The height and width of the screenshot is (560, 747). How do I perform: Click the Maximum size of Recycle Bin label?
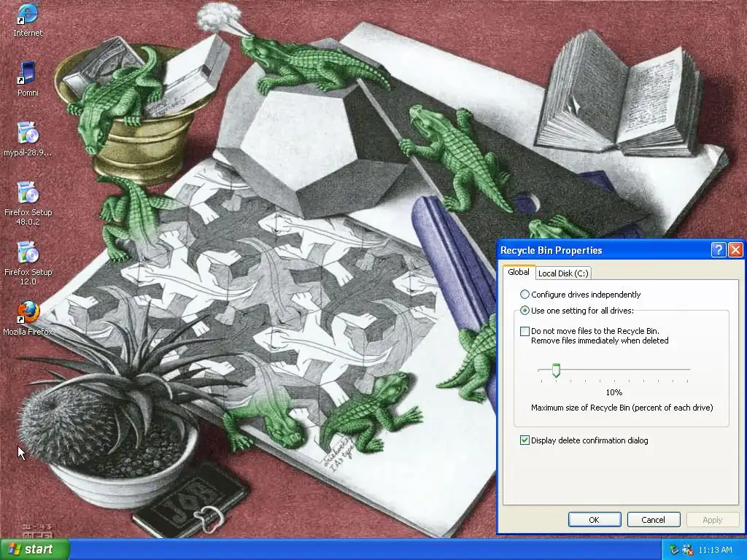[x=622, y=408]
